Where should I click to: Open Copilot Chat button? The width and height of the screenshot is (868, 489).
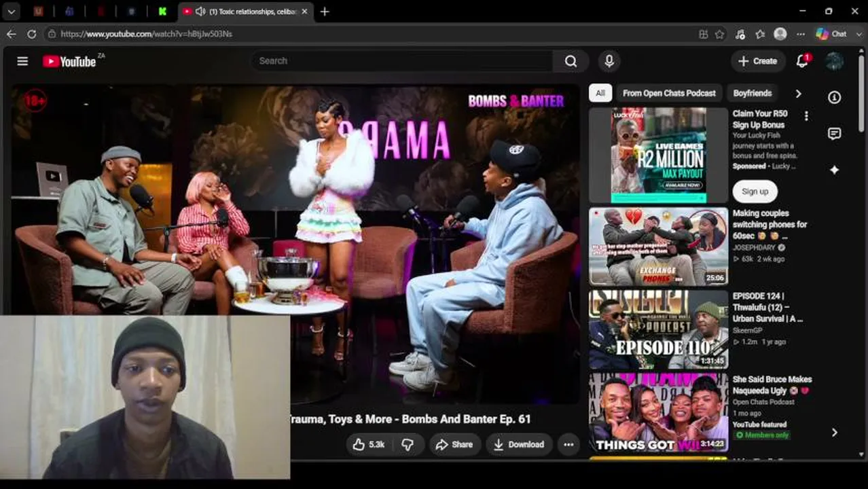pyautogui.click(x=832, y=33)
